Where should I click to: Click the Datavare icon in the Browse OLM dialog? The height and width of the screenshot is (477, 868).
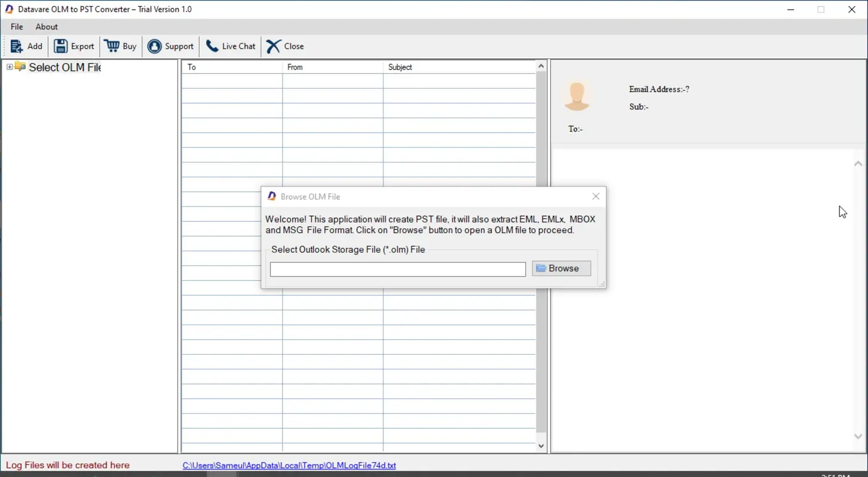coord(271,196)
